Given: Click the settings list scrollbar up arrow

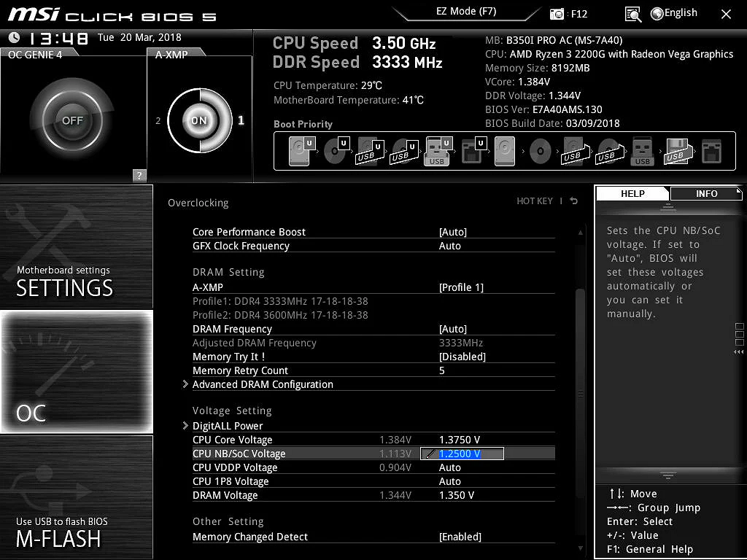Looking at the screenshot, I should (580, 233).
